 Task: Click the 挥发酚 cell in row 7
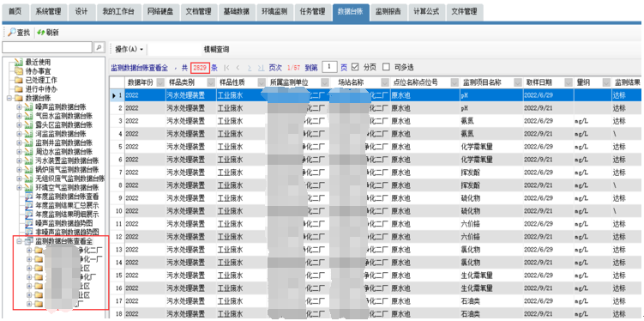click(491, 173)
